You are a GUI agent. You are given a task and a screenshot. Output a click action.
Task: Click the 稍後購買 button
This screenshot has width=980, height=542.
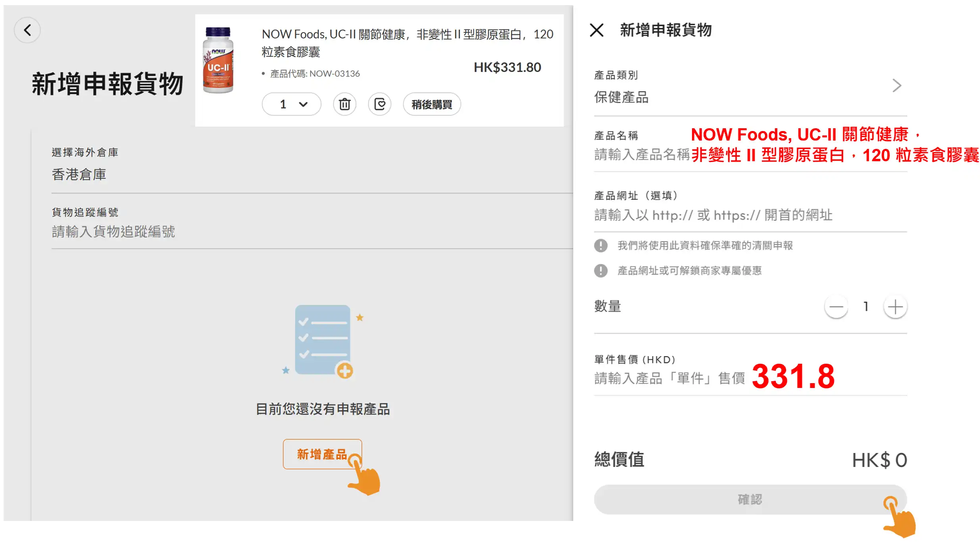tap(432, 104)
